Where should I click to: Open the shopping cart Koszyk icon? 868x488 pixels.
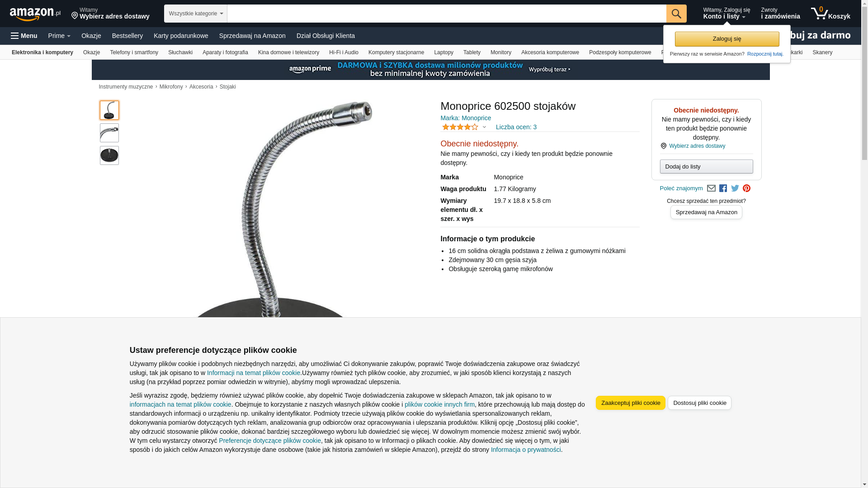[x=830, y=14]
